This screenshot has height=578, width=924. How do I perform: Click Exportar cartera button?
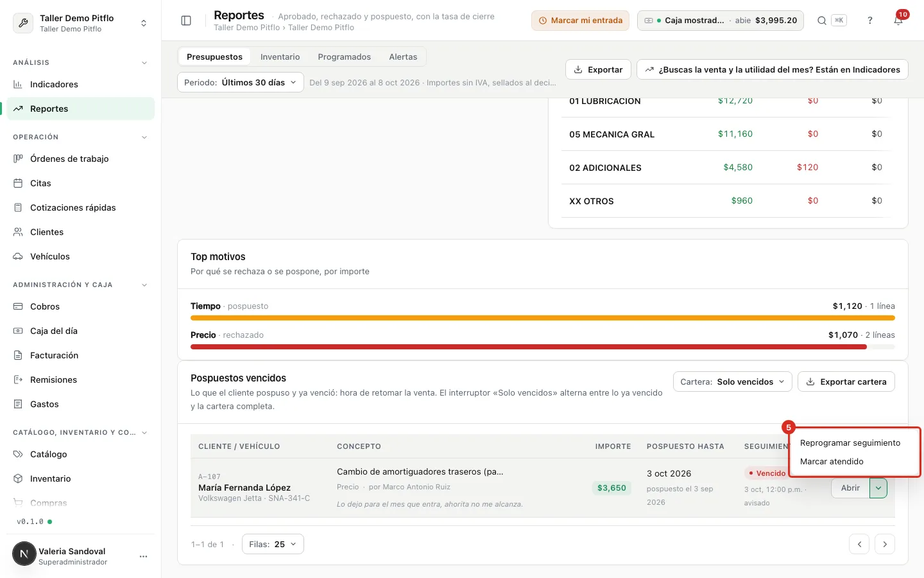(846, 381)
